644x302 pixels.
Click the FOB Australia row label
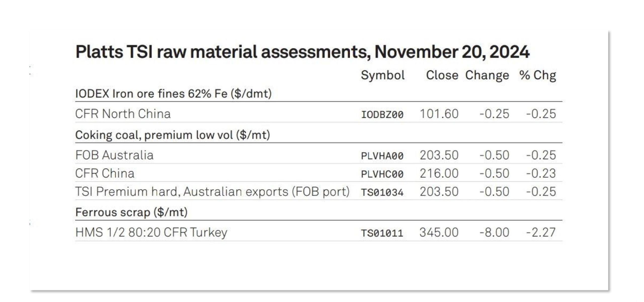click(114, 155)
